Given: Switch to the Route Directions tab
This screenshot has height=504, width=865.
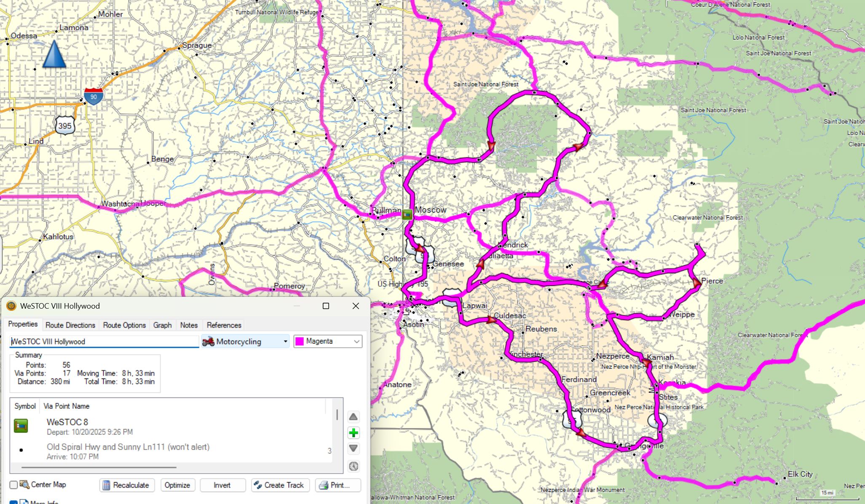Looking at the screenshot, I should 70,325.
